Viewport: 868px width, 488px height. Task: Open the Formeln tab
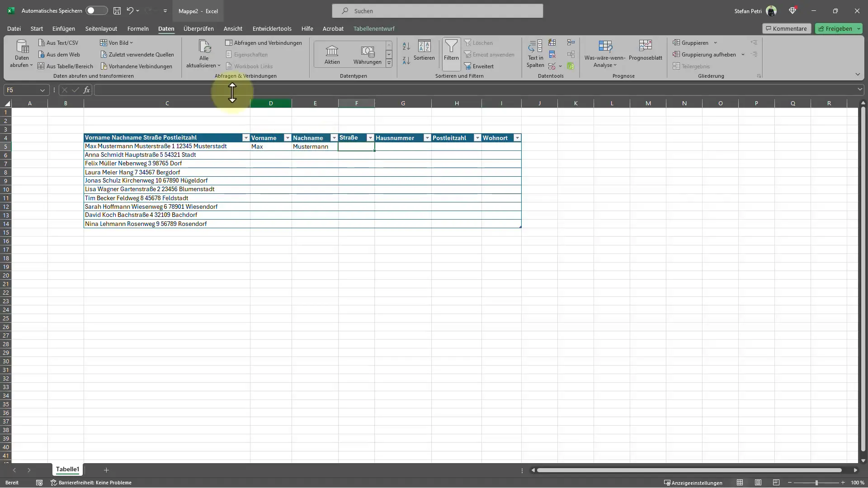[x=138, y=28]
